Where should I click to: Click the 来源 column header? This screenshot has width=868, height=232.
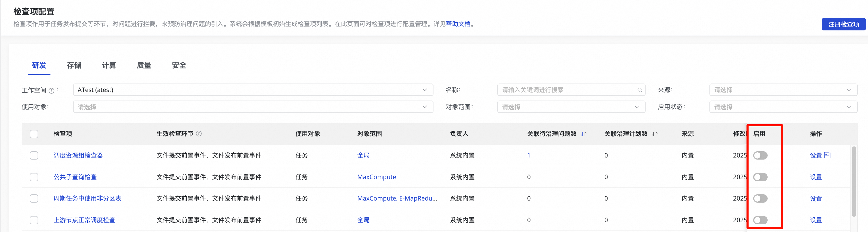tap(688, 134)
